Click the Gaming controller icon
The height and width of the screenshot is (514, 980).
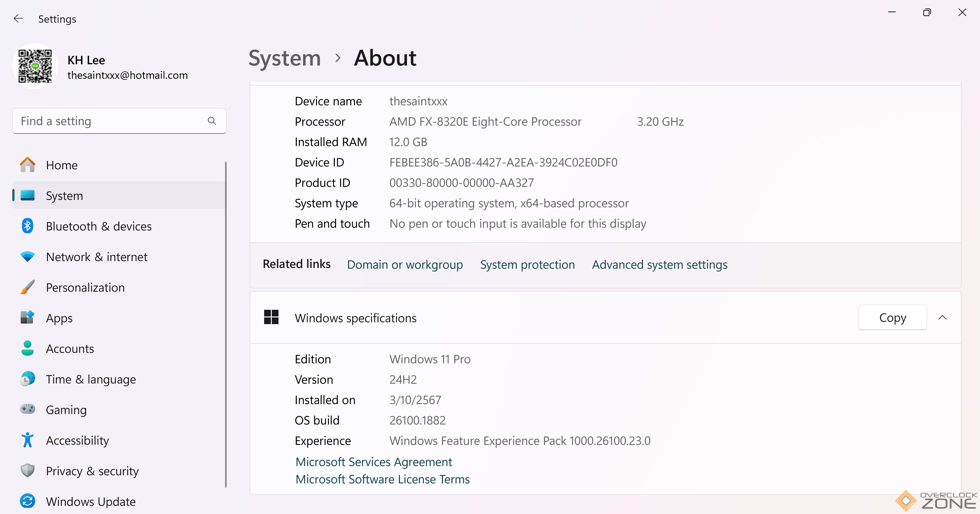coord(27,409)
